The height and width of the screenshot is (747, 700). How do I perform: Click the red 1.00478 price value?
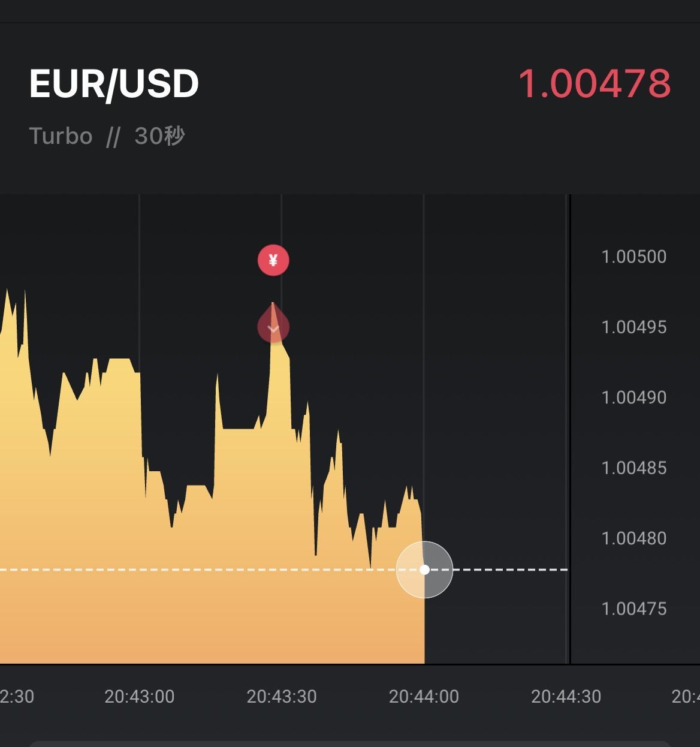pyautogui.click(x=594, y=83)
